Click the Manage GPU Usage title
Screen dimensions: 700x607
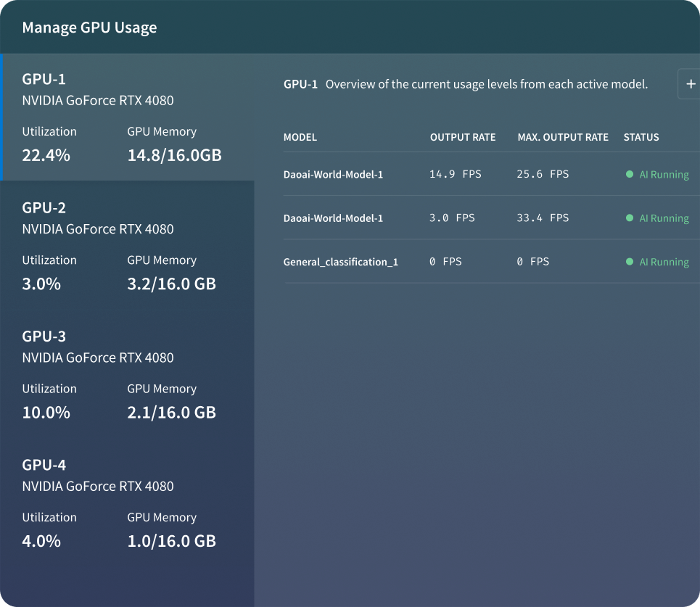(x=89, y=28)
